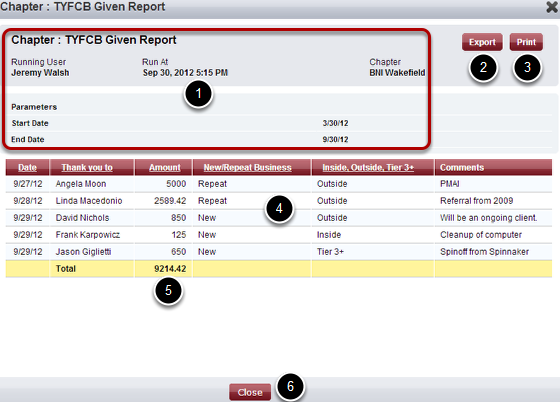
Task: Sort by the Thank you to column
Action: (87, 167)
